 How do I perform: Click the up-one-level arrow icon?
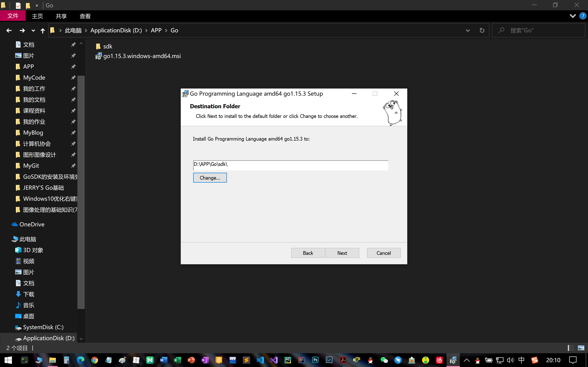[x=42, y=31]
